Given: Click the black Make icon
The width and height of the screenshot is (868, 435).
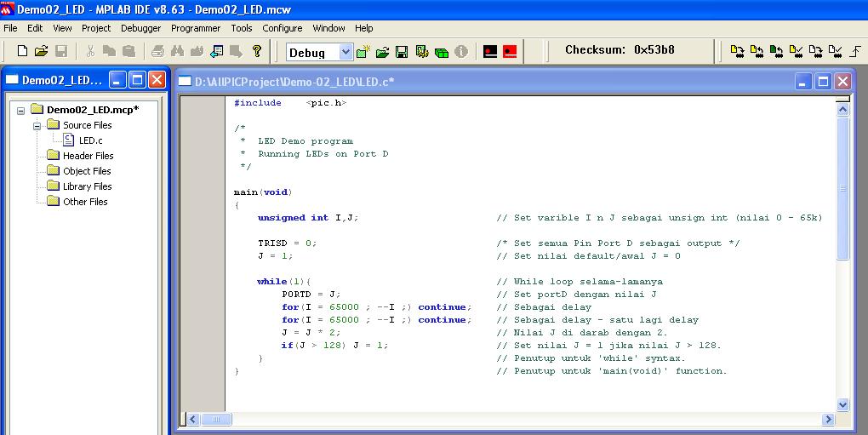Looking at the screenshot, I should click(490, 52).
